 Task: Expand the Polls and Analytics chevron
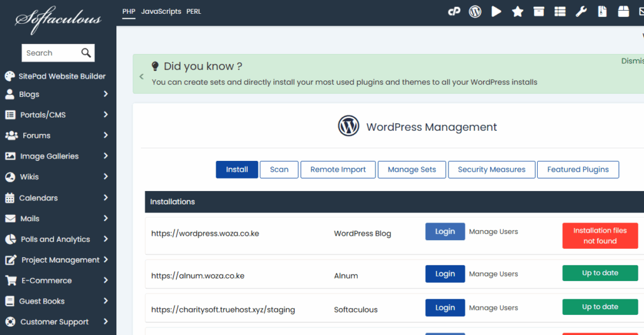pyautogui.click(x=106, y=239)
